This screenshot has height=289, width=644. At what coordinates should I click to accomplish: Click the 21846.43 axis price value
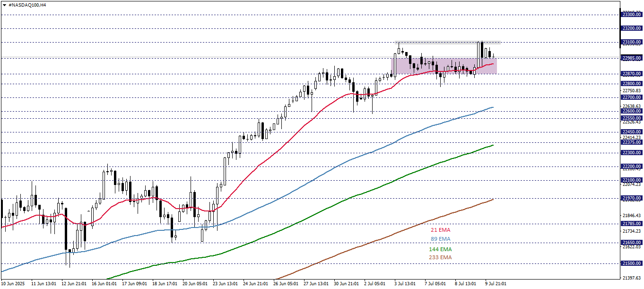(632, 215)
